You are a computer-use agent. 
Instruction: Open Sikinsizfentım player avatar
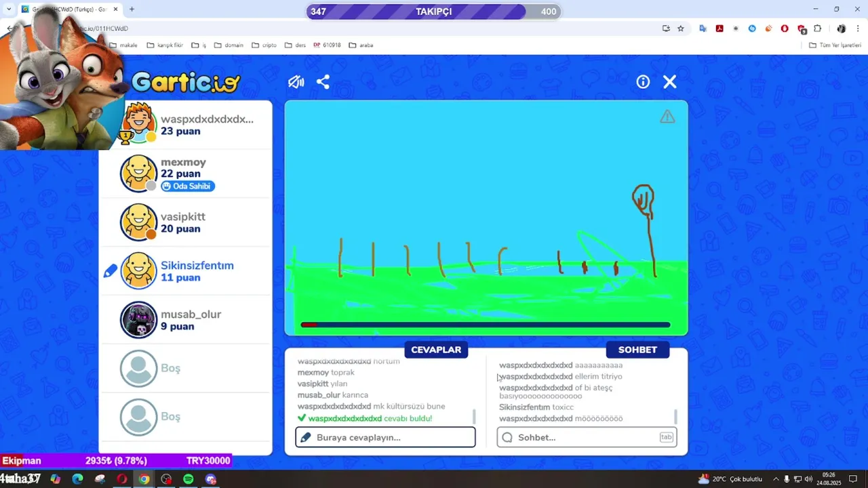[139, 271]
